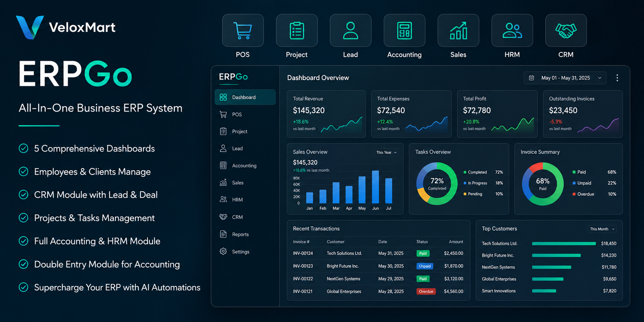This screenshot has height=322, width=644.
Task: Click the Dashboard Overview heading
Action: pos(318,78)
